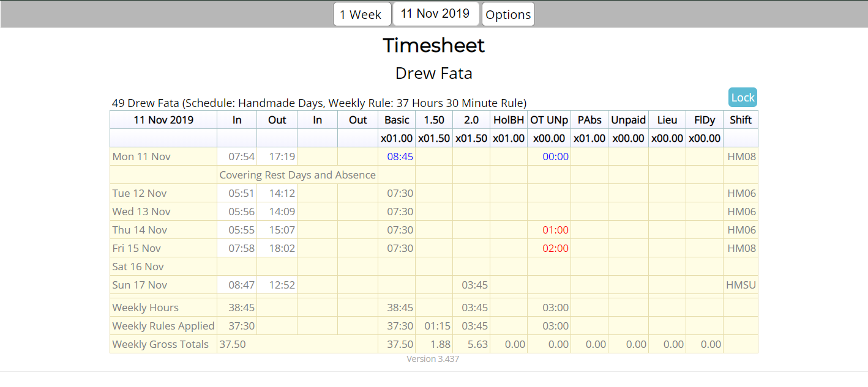
Task: Select the Tue 12 Nov row label
Action: point(140,193)
